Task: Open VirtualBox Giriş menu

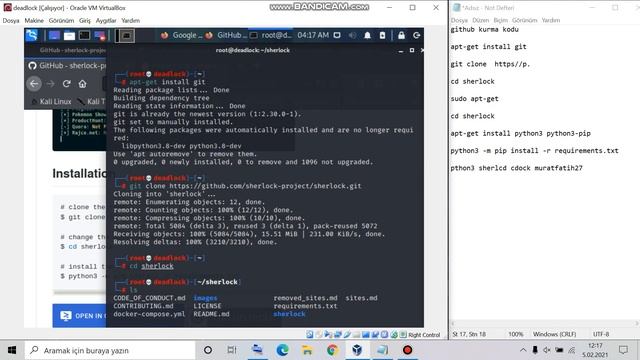Action: [85, 20]
